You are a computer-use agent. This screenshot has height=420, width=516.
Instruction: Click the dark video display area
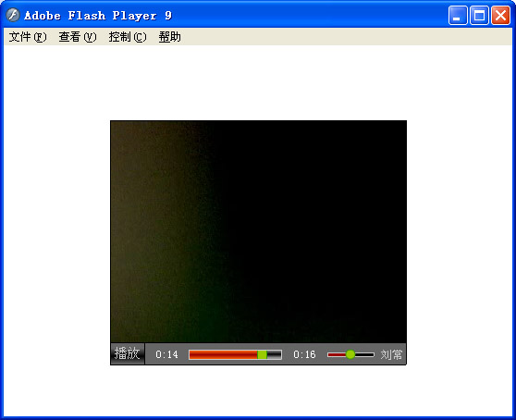pyautogui.click(x=258, y=231)
